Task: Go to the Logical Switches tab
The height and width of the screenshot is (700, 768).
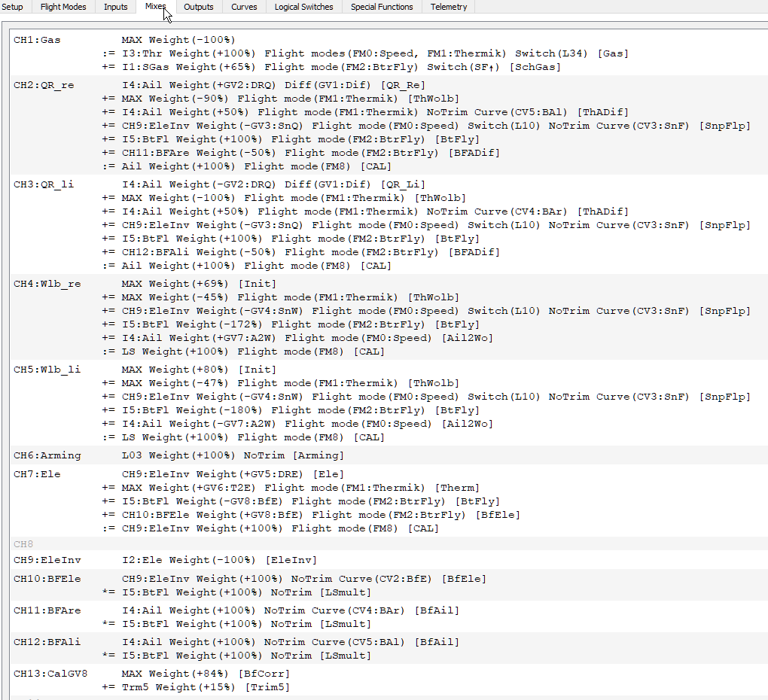Action: pos(303,7)
